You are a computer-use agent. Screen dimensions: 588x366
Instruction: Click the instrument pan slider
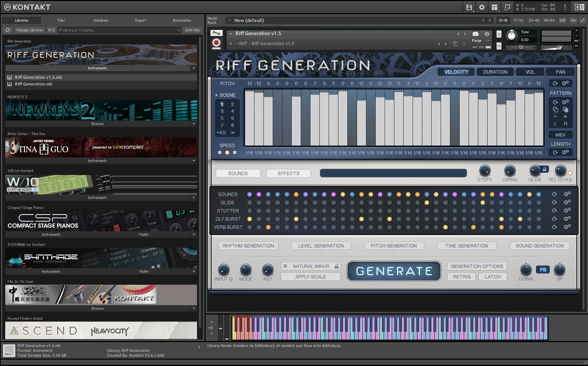(x=521, y=48)
